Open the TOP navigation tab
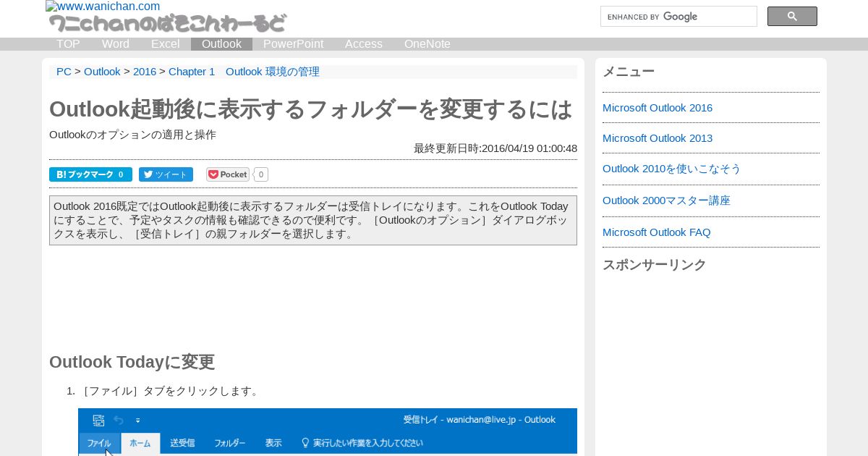The height and width of the screenshot is (456, 868). pos(68,44)
